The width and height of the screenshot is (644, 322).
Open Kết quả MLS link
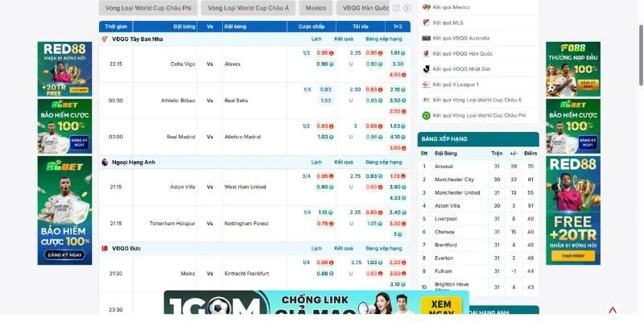[448, 23]
